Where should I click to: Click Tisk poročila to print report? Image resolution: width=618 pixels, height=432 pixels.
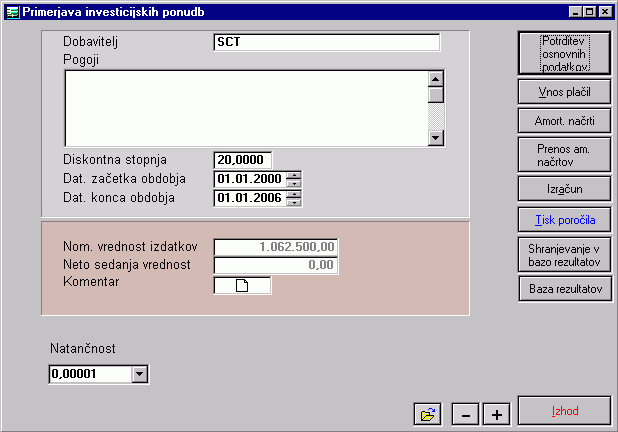click(563, 220)
